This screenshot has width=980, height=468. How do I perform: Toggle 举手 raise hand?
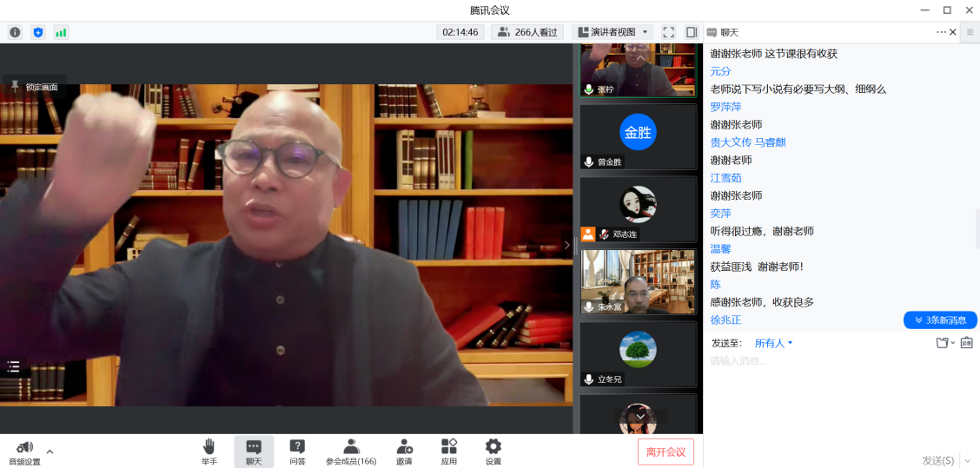pyautogui.click(x=209, y=452)
